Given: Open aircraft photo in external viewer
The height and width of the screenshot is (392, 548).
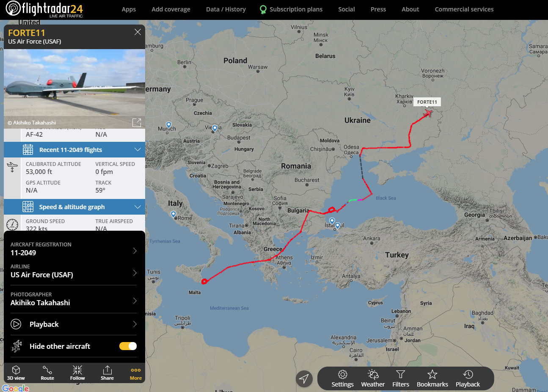Looking at the screenshot, I should pyautogui.click(x=137, y=122).
